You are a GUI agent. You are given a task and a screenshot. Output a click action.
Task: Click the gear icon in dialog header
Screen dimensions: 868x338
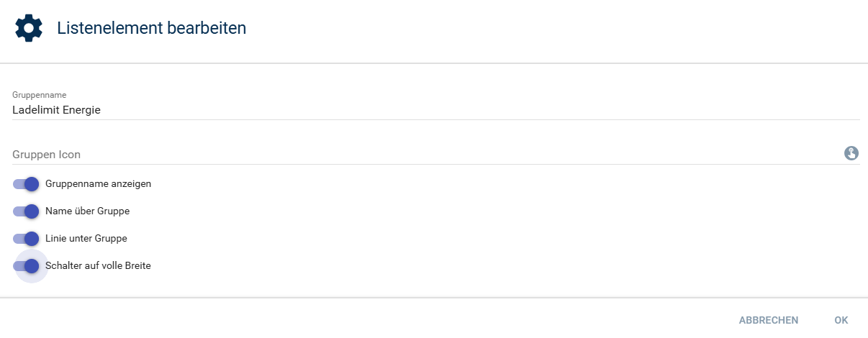pos(29,29)
